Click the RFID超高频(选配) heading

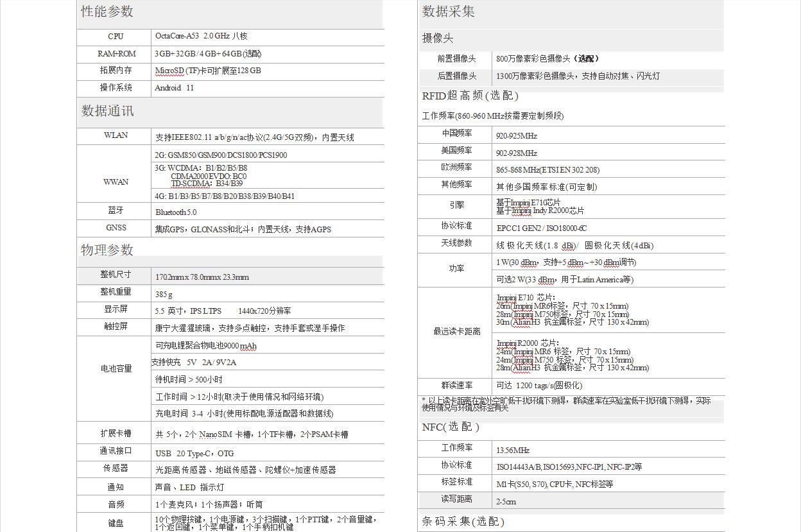coord(470,96)
